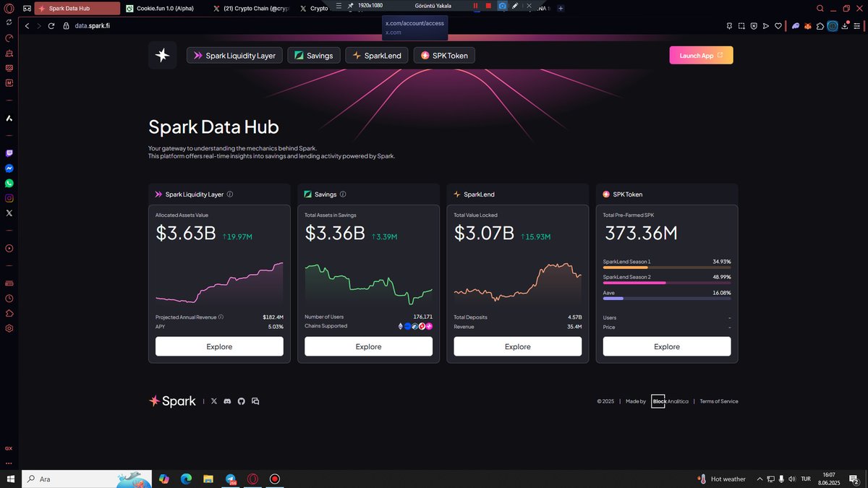Open Instagram in Opera sidebar
Viewport: 868px width, 488px height.
tap(9, 198)
